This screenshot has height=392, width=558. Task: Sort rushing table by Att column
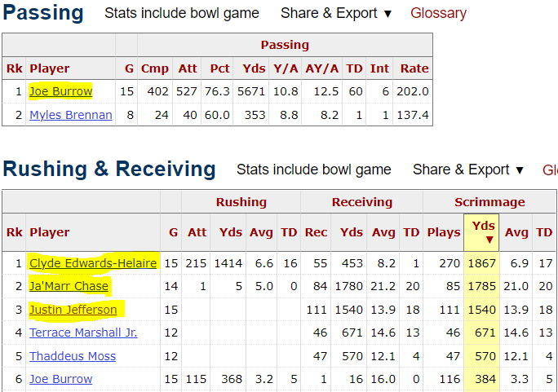[197, 232]
